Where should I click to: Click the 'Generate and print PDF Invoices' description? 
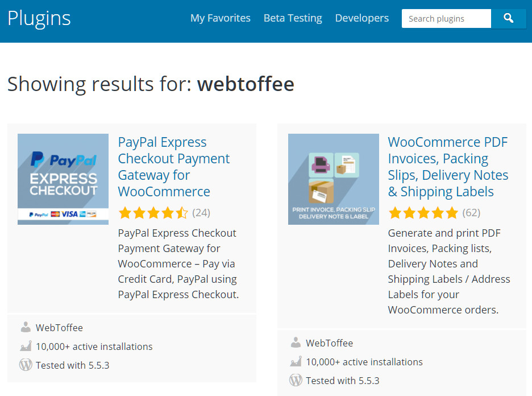pyautogui.click(x=449, y=271)
